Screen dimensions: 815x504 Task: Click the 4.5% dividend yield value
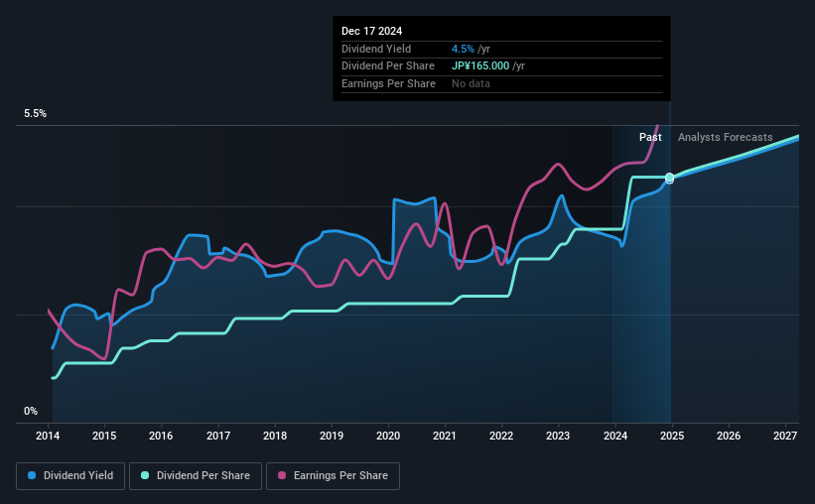pyautogui.click(x=463, y=49)
